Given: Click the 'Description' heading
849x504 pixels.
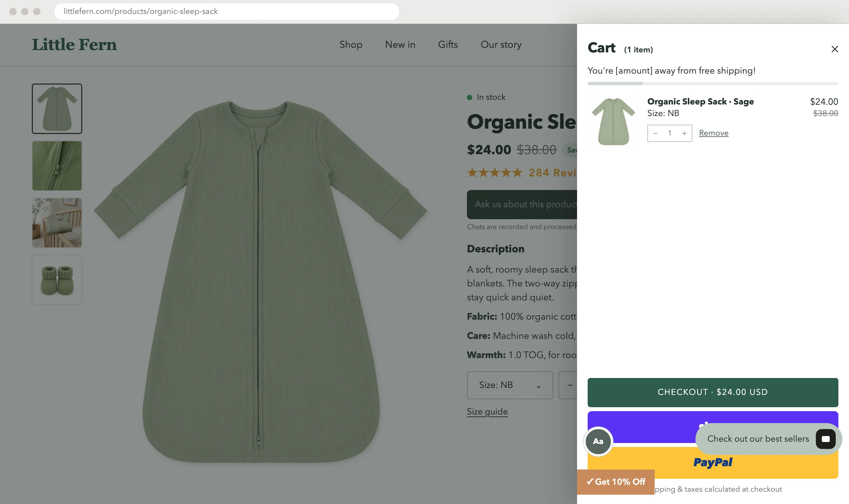Looking at the screenshot, I should (495, 249).
